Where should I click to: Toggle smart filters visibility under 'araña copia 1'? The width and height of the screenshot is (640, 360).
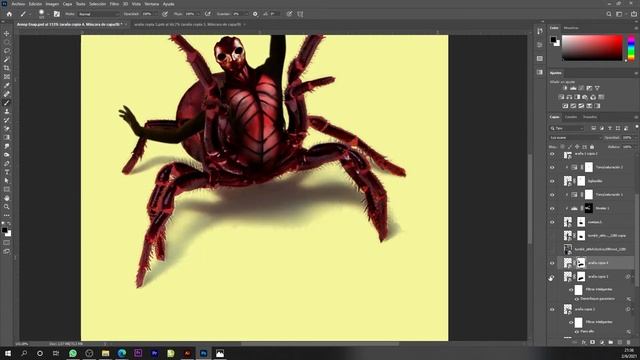571,290
